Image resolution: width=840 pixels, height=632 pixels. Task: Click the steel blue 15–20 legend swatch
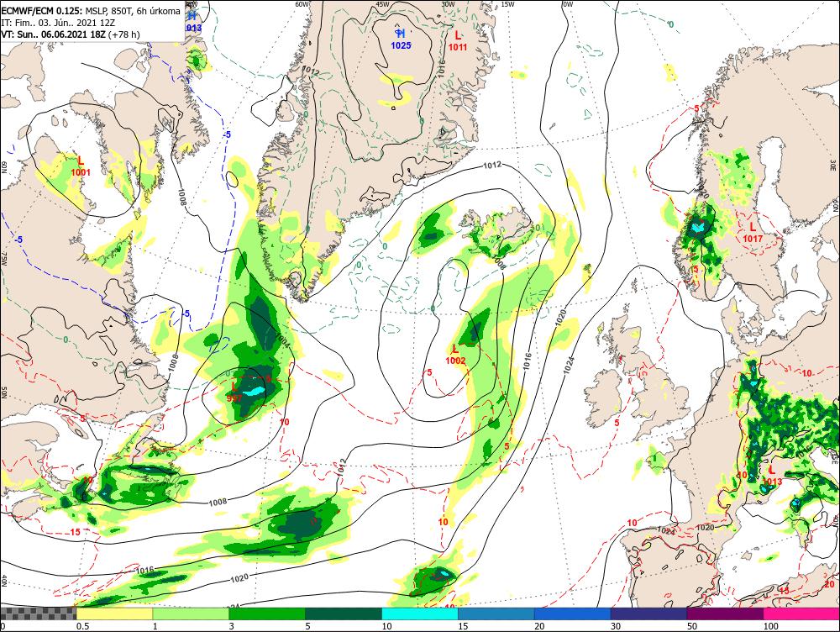pos(496,614)
